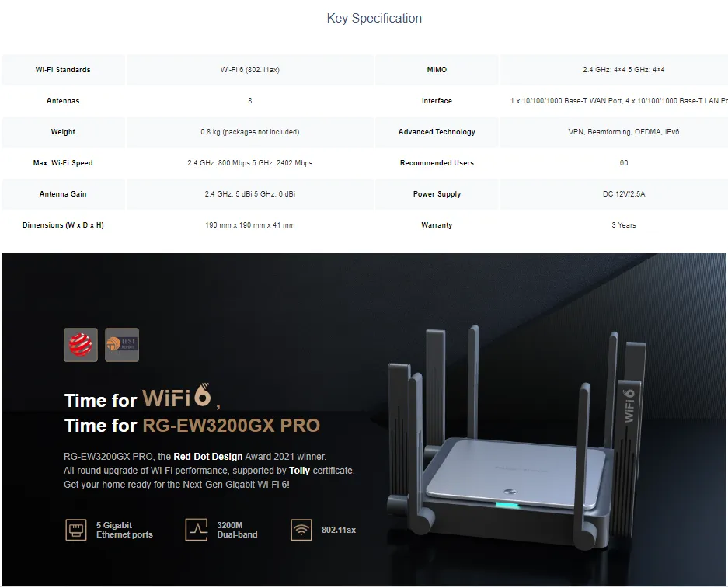Click the Warranty 3 Years value
The width and height of the screenshot is (728, 588).
click(624, 225)
